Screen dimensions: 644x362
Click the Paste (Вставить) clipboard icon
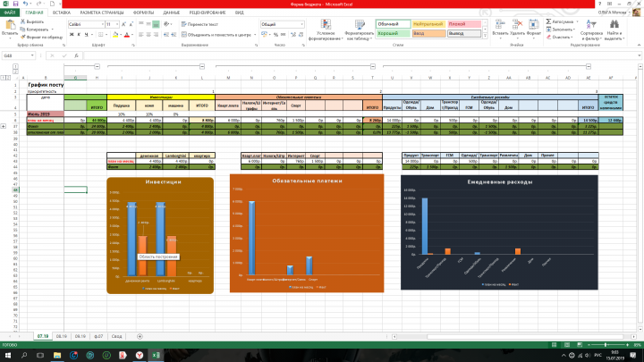[10, 25]
